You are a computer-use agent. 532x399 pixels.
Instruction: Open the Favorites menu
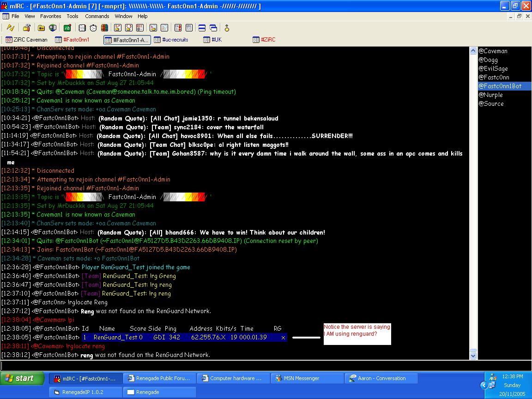point(50,16)
